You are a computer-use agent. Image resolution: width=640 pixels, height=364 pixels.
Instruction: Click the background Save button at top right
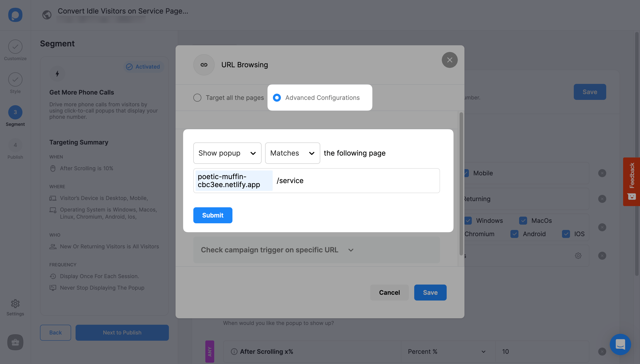(x=590, y=92)
